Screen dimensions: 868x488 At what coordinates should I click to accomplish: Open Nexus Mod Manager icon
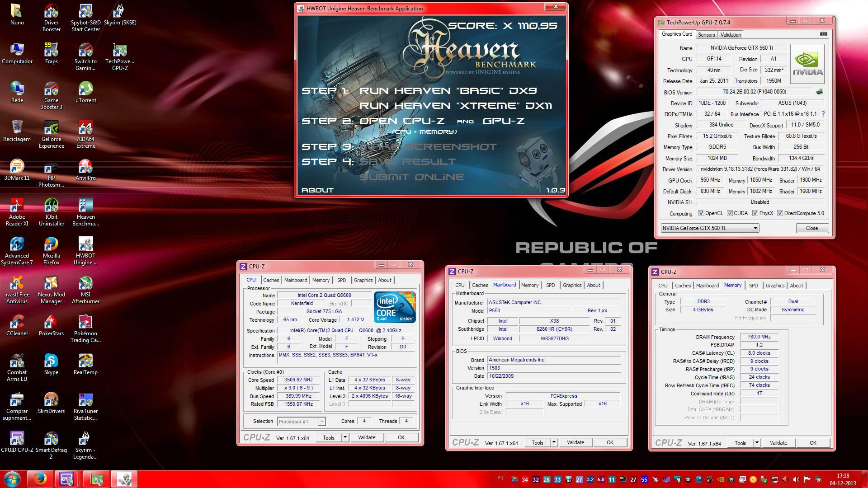pyautogui.click(x=51, y=290)
